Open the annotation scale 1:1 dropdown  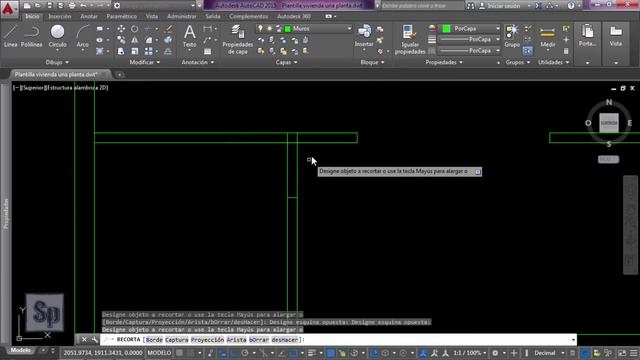pyautogui.click(x=471, y=353)
